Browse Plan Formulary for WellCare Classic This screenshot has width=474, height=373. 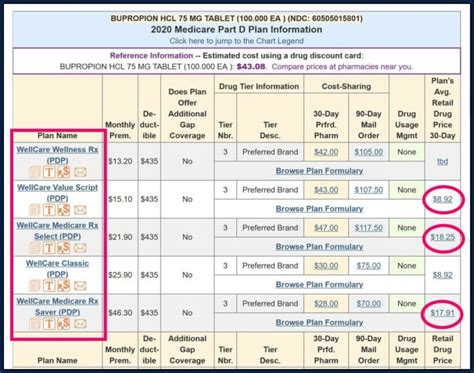click(x=319, y=284)
